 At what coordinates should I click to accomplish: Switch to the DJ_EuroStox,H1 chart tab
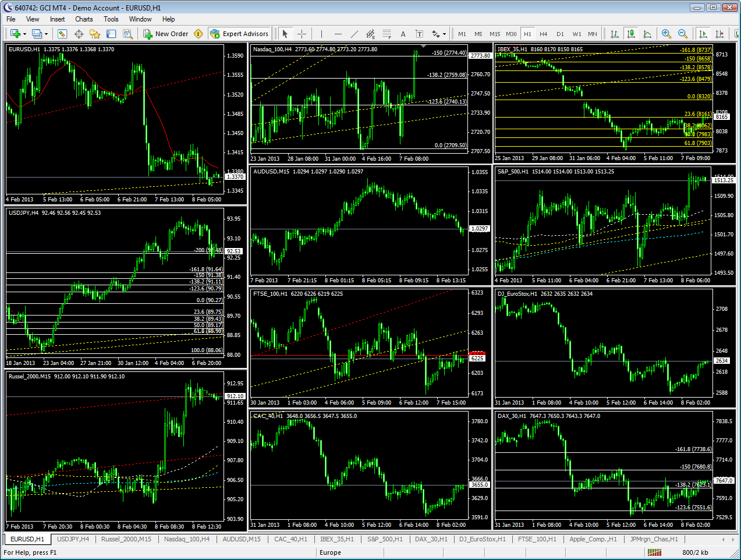[483, 539]
